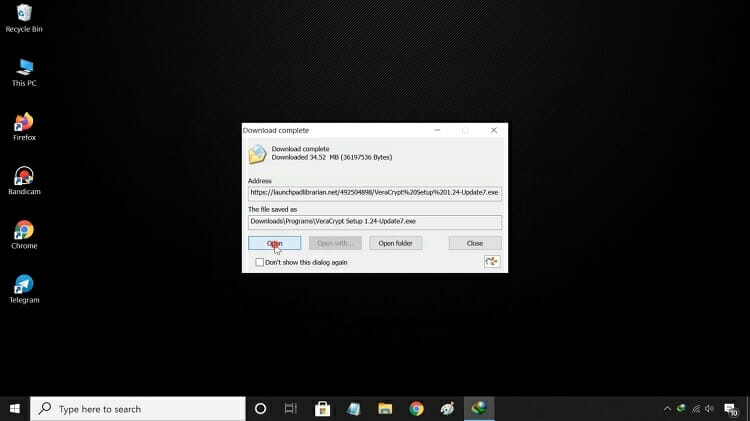Click the icon button at dialog bottom-right
The width and height of the screenshot is (750, 421).
click(x=491, y=262)
